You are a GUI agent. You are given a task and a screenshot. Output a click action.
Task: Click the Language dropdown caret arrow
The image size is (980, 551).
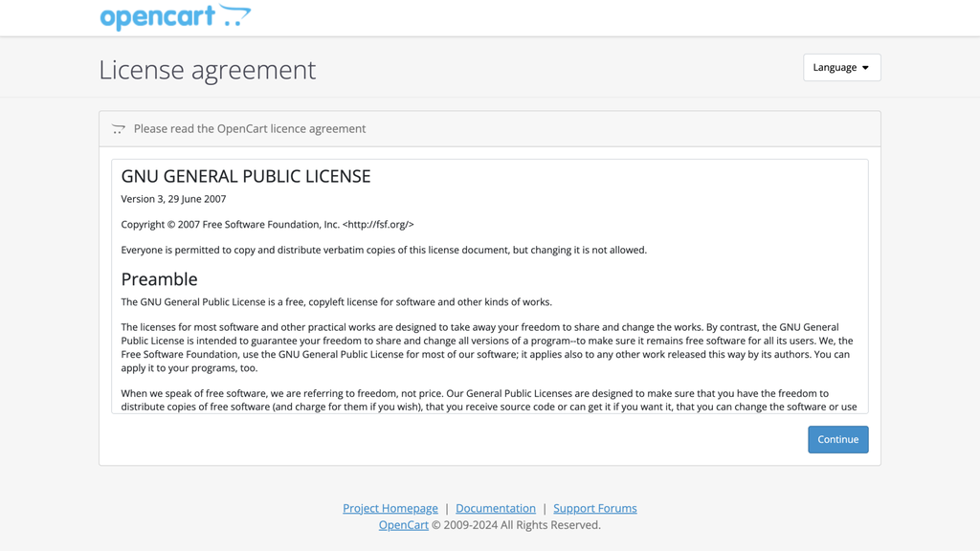864,67
